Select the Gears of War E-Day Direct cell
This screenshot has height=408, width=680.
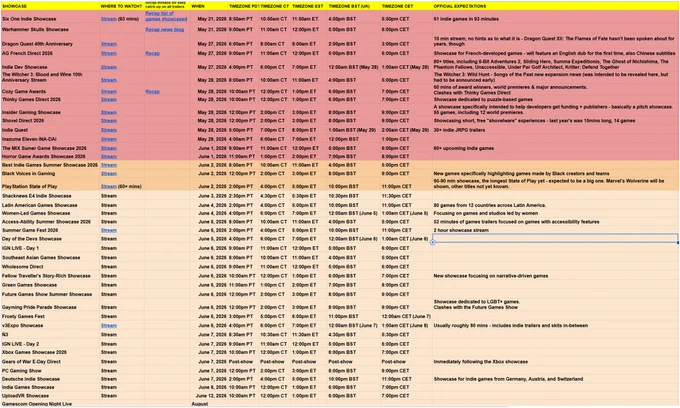[x=50, y=362]
